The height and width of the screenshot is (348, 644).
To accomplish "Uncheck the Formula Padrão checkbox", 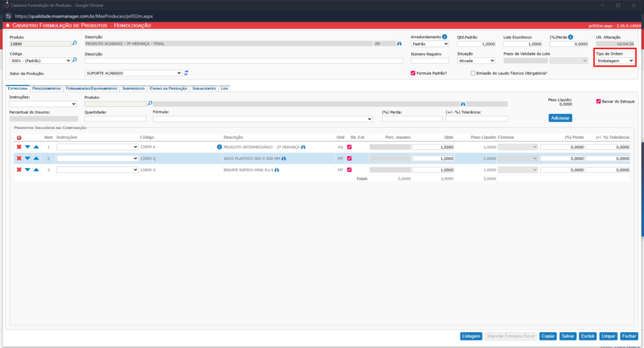I will click(413, 73).
